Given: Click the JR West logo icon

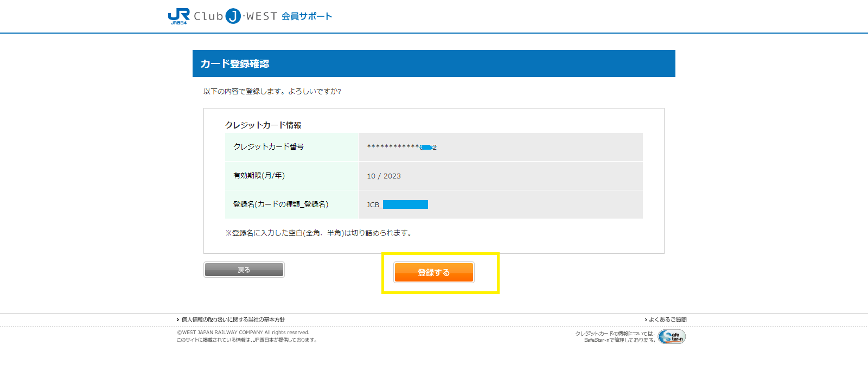Looking at the screenshot, I should point(178,16).
